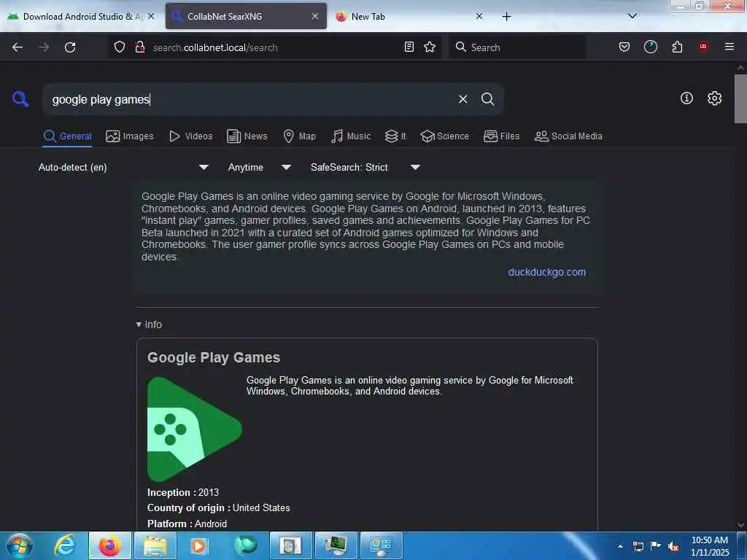Screen dimensions: 747x560
Task: Open SearXNG preferences gear icon
Action: coord(714,98)
